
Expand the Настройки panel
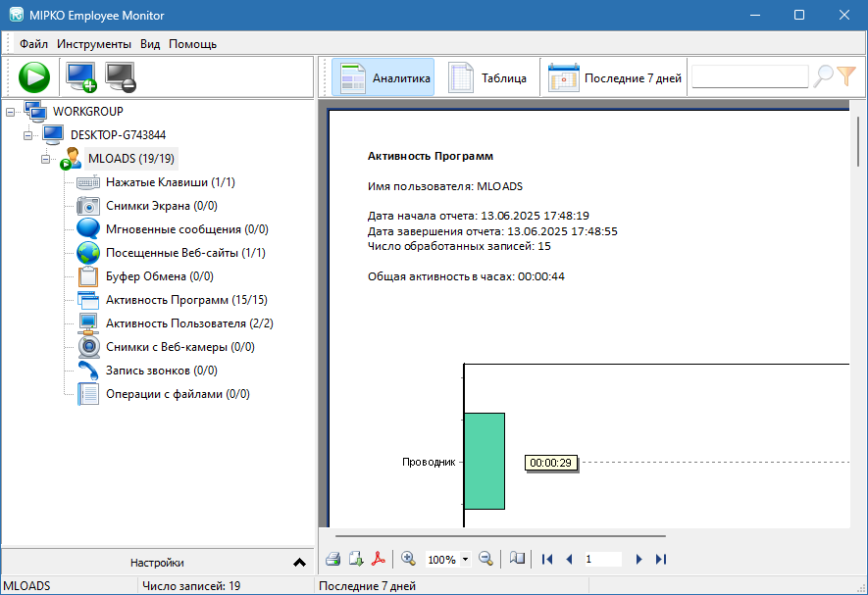157,563
